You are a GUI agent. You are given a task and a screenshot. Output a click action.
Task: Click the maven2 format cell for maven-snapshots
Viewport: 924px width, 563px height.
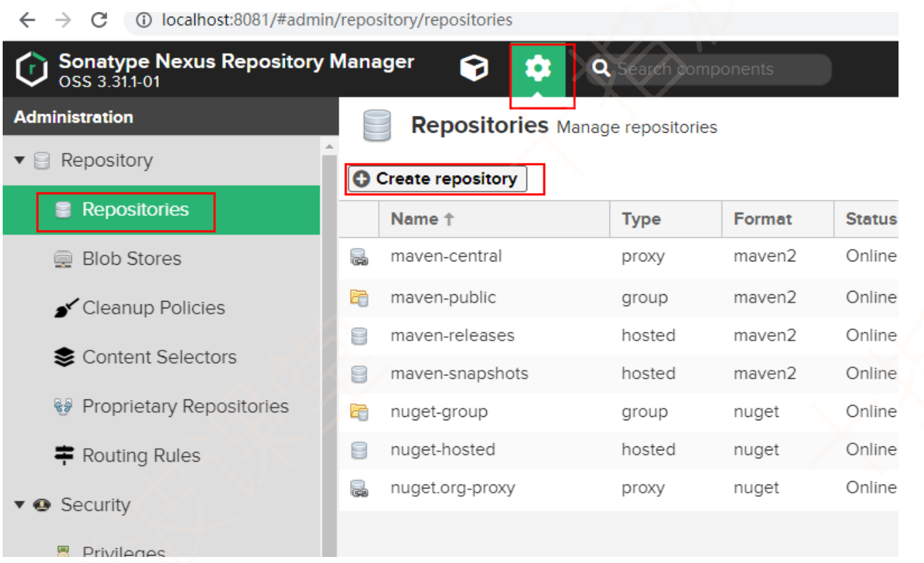tap(765, 374)
